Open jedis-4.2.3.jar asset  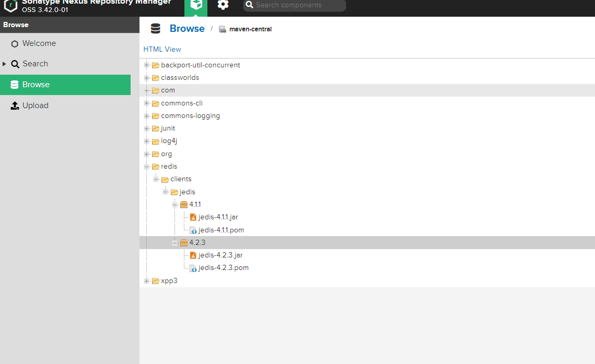pos(220,255)
